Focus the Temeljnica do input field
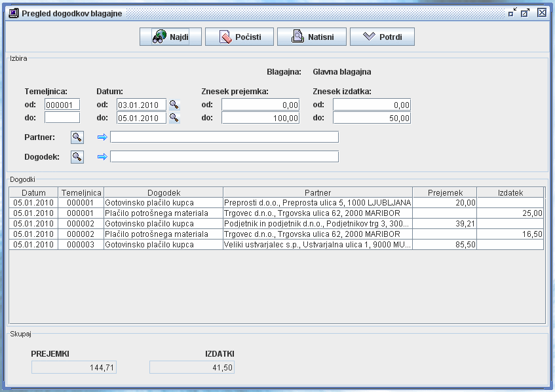555x392 pixels. [x=62, y=118]
